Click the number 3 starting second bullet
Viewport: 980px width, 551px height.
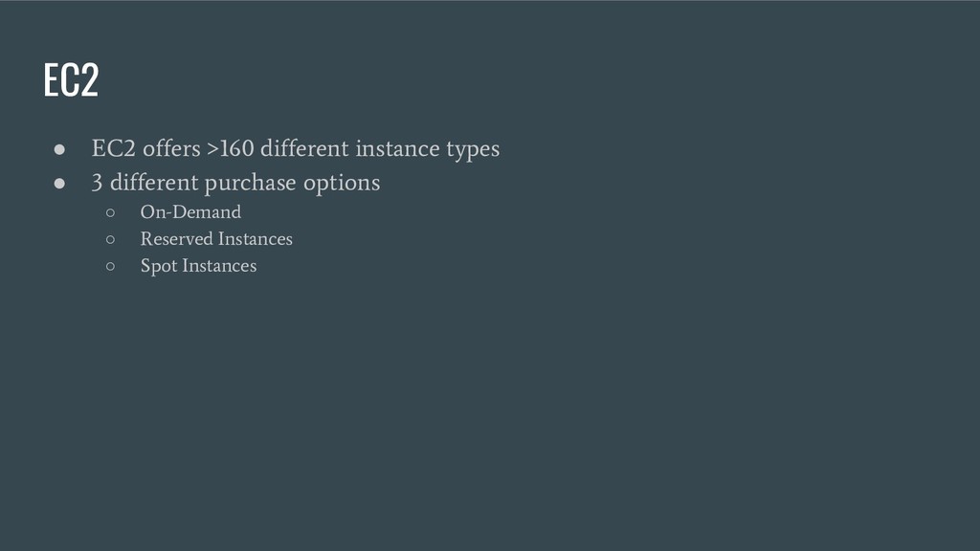97,183
